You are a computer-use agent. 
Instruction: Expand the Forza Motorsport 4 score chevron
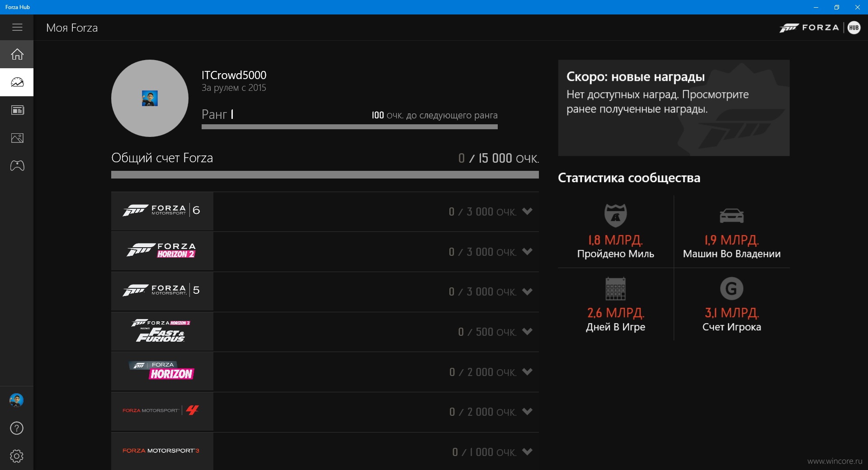(527, 412)
